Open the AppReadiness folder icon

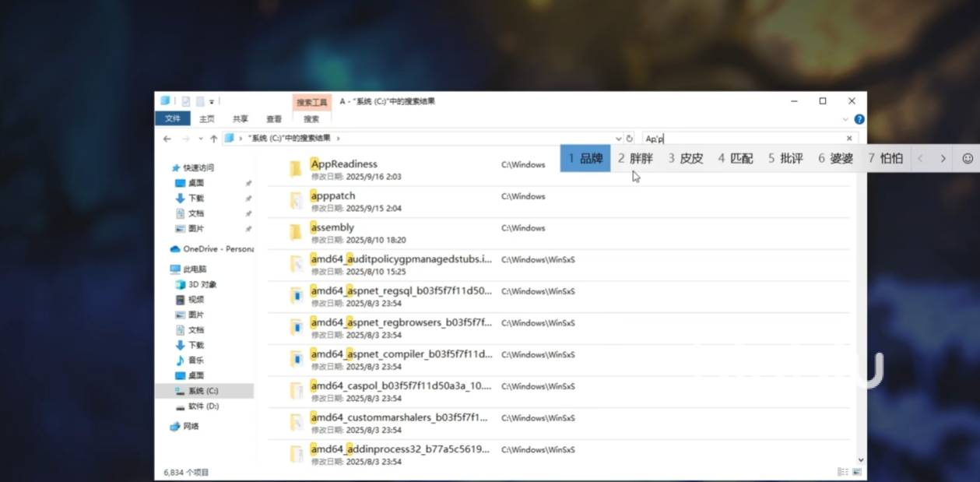coord(296,169)
